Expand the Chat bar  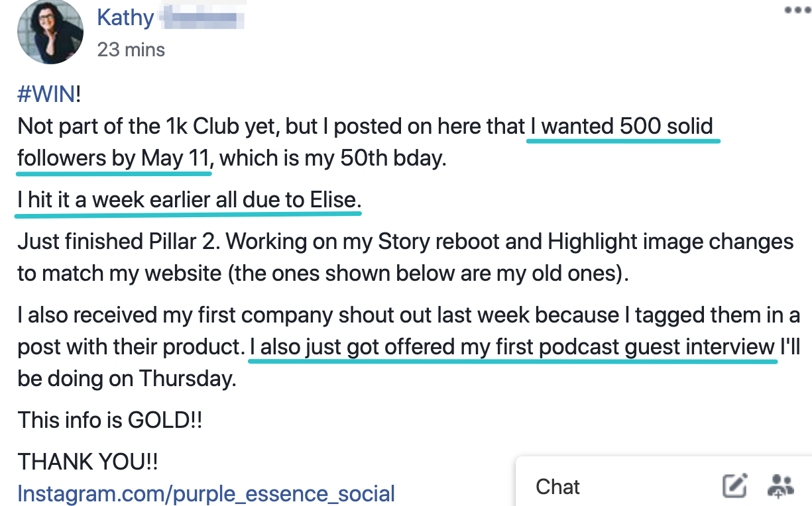(x=558, y=487)
